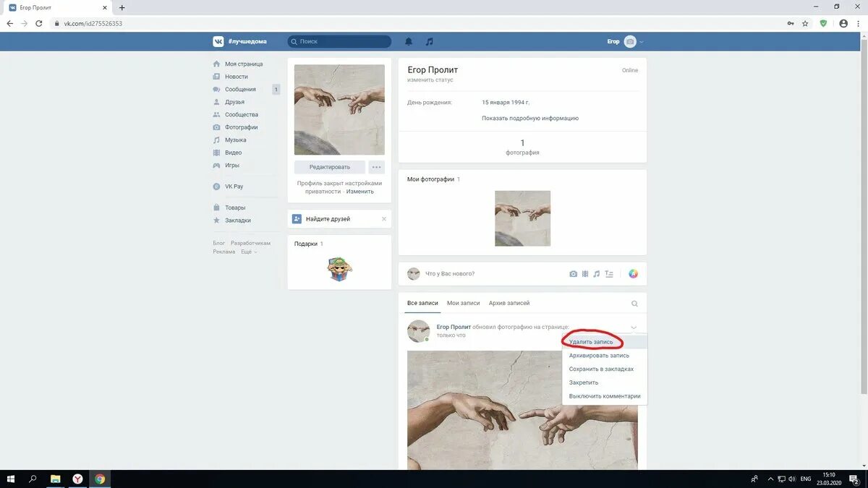This screenshot has width=868, height=488.
Task: Click the Редактировать button
Action: [330, 167]
